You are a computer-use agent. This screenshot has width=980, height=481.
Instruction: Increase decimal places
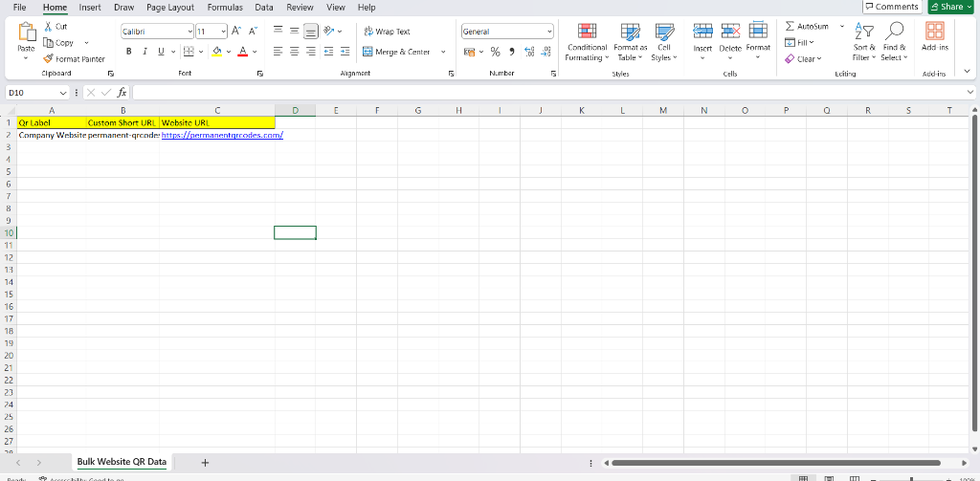tap(529, 52)
